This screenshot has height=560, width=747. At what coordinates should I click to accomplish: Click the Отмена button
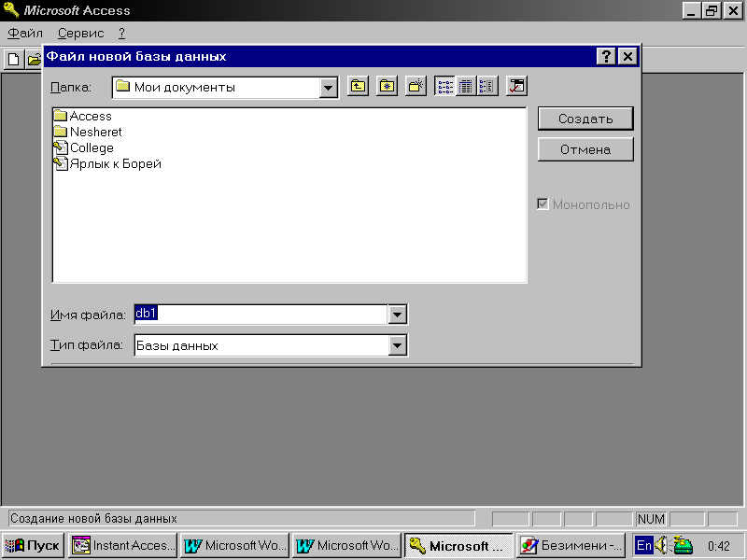585,149
